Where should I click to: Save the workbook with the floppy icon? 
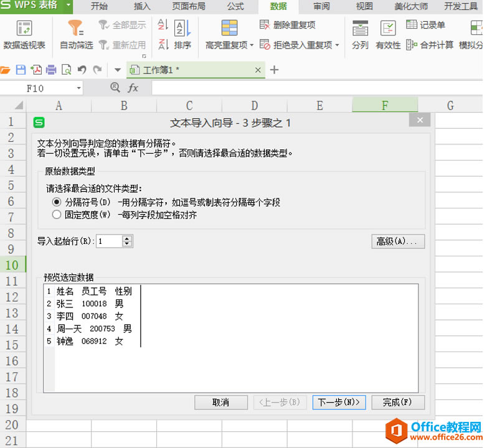pyautogui.click(x=21, y=70)
